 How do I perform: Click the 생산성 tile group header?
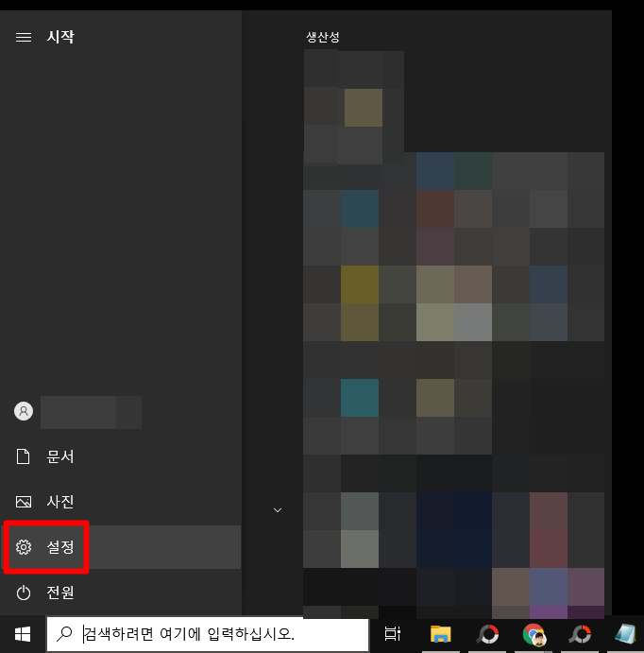click(x=323, y=38)
